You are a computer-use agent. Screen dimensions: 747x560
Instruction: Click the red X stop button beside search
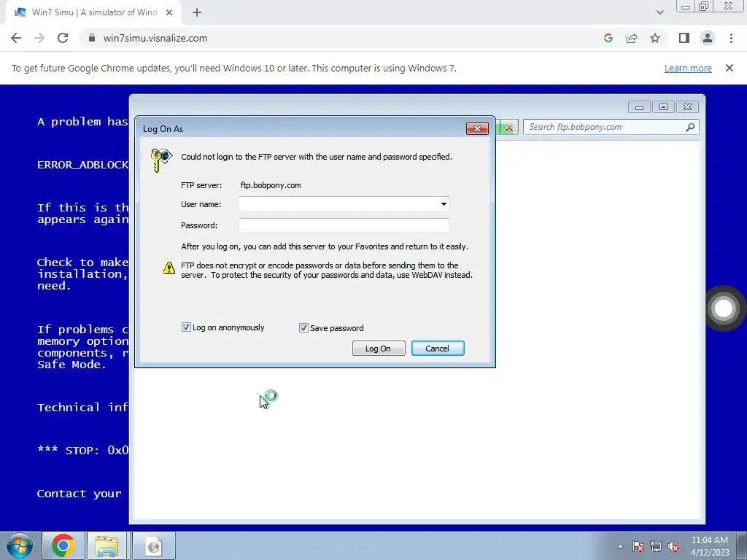(x=508, y=127)
